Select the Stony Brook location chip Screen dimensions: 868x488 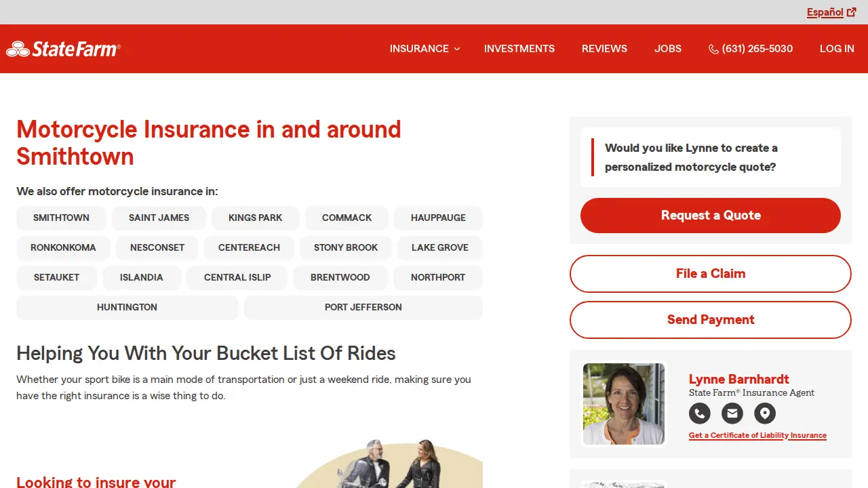point(346,247)
